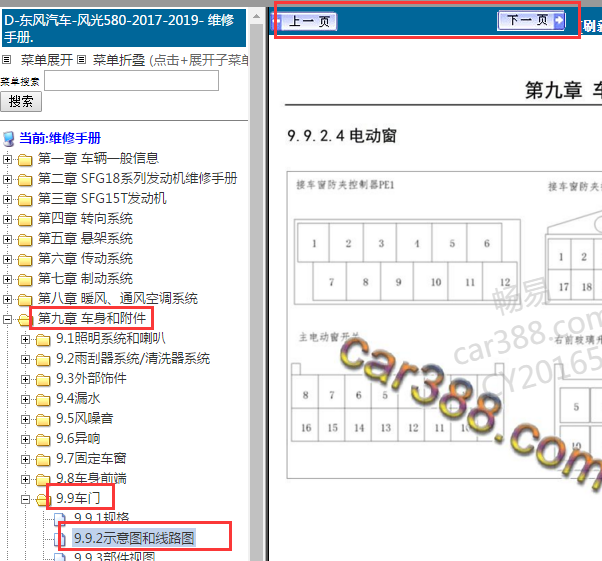602x561 pixels.
Task: Click the 接车窗防夹控制器PE1 connector diagram
Action: tap(407, 262)
